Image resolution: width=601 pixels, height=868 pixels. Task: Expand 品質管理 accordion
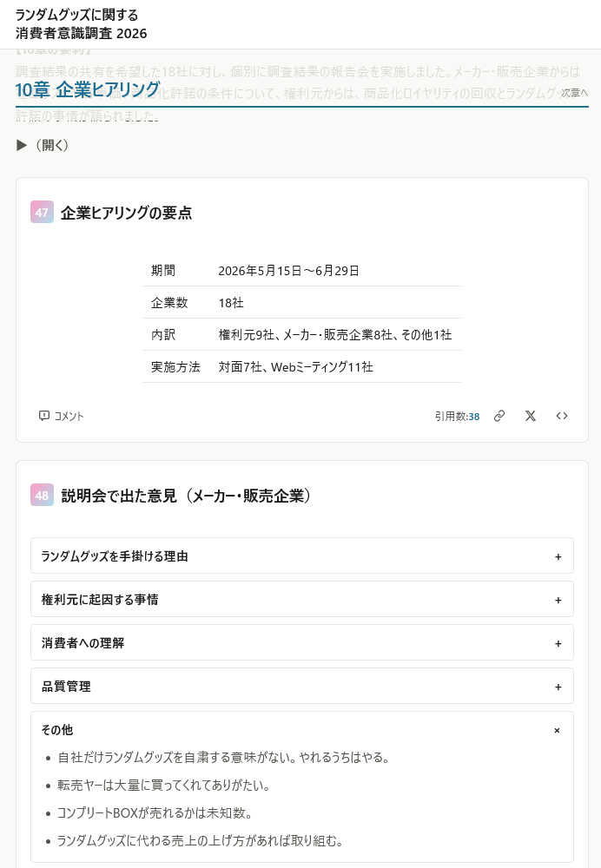tap(302, 686)
